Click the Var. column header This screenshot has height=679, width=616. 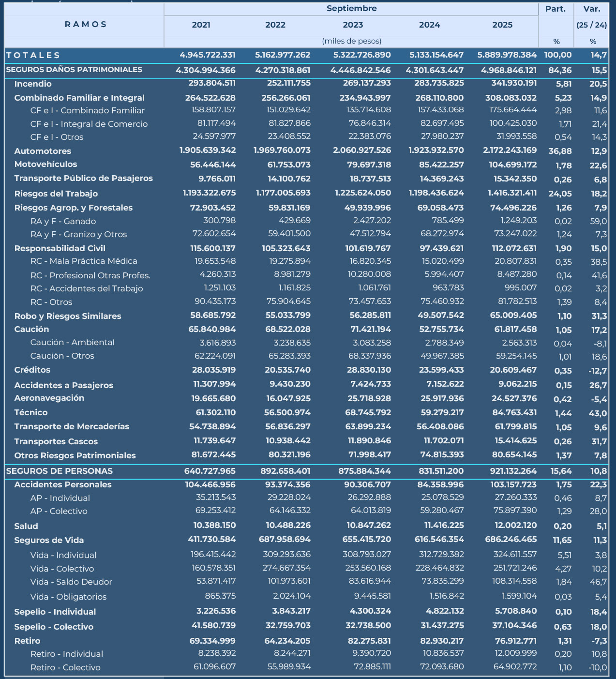click(592, 9)
